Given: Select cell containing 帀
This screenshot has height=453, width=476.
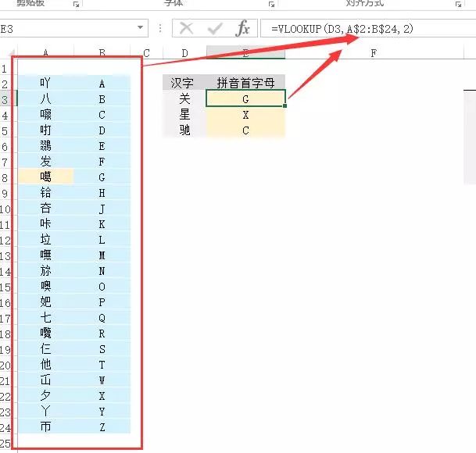Looking at the screenshot, I should (x=45, y=427).
